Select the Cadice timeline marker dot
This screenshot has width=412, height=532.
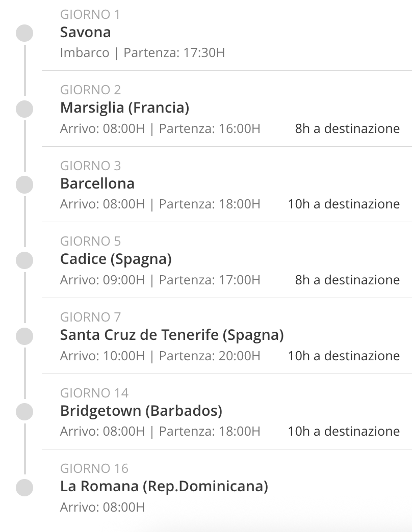click(x=24, y=260)
